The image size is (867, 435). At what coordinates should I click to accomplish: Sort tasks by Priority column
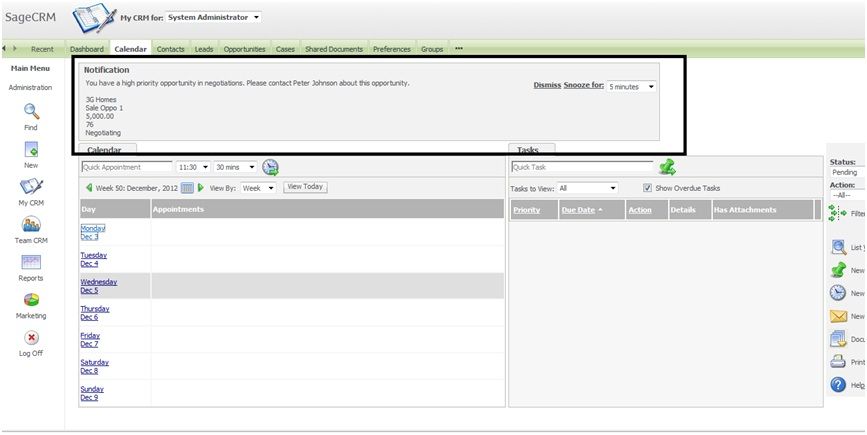click(526, 210)
